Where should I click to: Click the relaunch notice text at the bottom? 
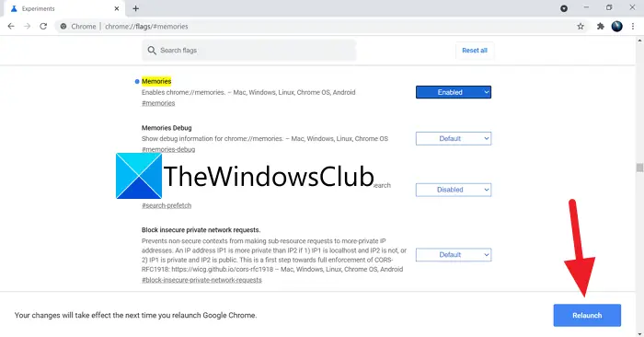135,315
